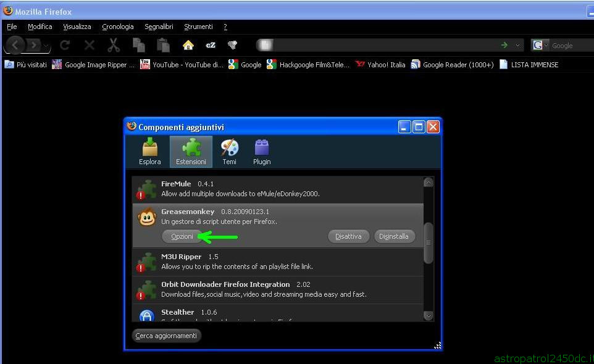Click the toolbar icon right of cZ
Viewport: 594px width, 364px height.
point(232,45)
